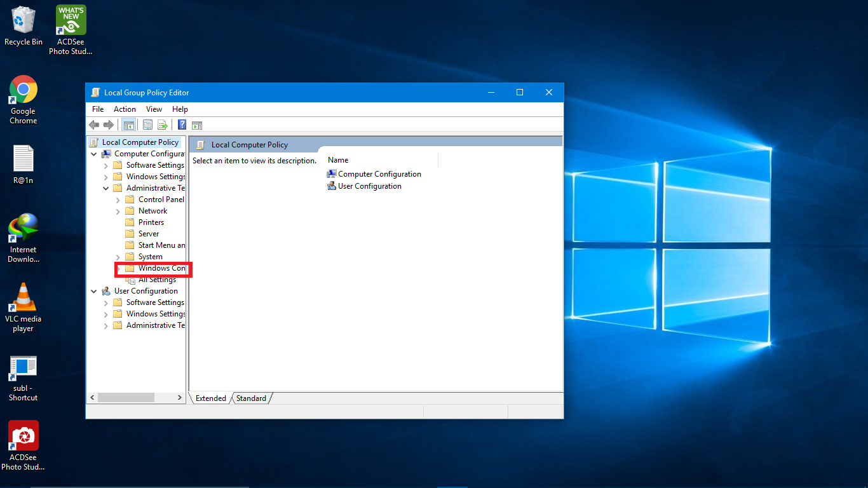
Task: Expand the System folder in the tree
Action: tap(117, 256)
